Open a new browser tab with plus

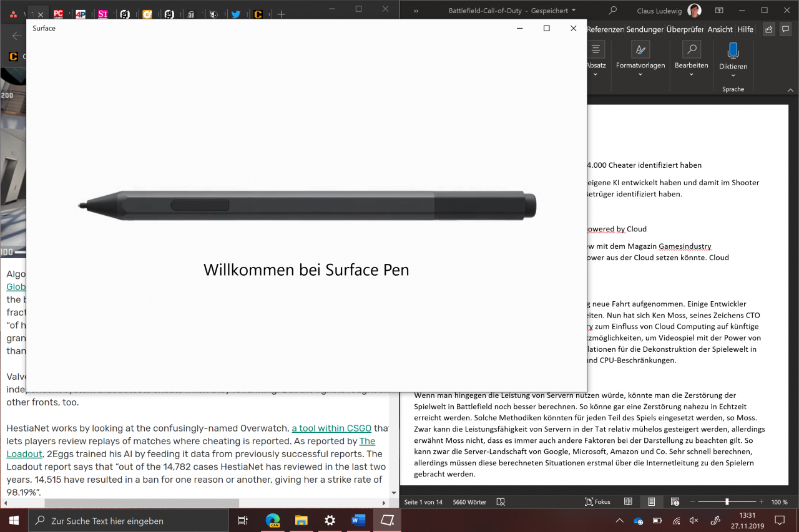click(281, 14)
